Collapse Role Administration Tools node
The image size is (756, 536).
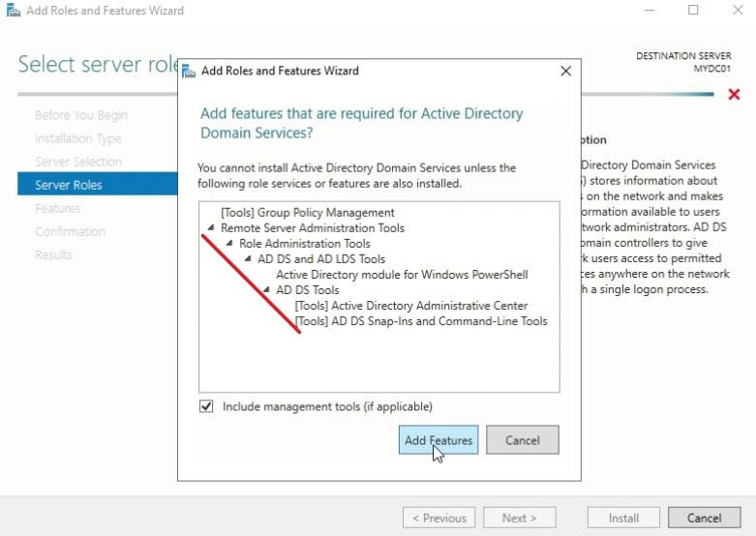click(x=229, y=243)
